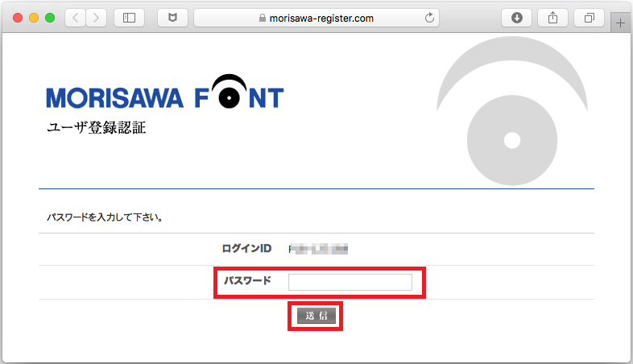
Task: Click the ユーザ登録認証 heading
Action: (97, 127)
